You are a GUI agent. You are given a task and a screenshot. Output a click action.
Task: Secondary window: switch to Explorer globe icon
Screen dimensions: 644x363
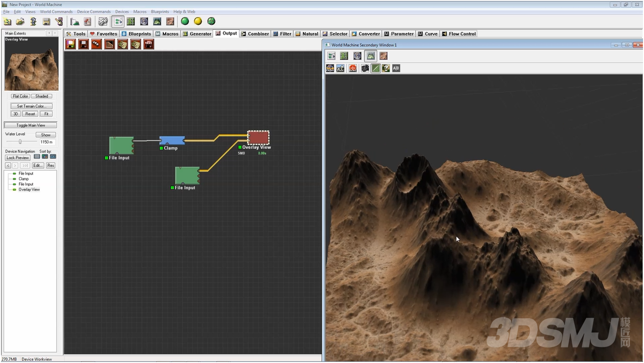(357, 56)
